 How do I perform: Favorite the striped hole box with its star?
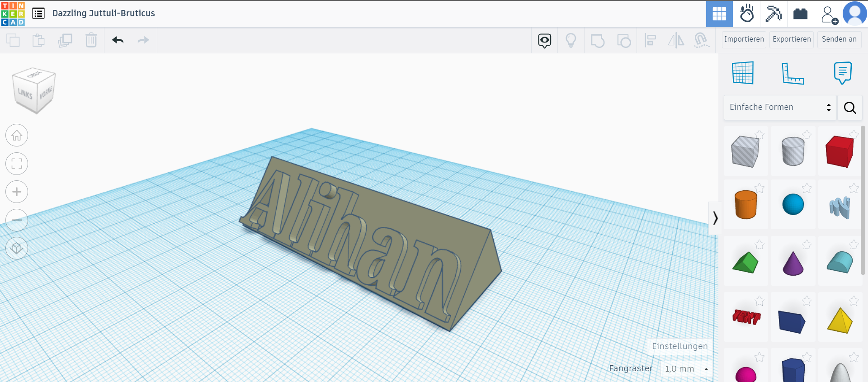760,134
